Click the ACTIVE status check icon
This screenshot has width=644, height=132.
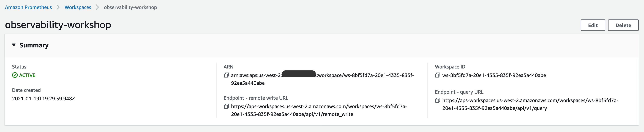point(15,75)
